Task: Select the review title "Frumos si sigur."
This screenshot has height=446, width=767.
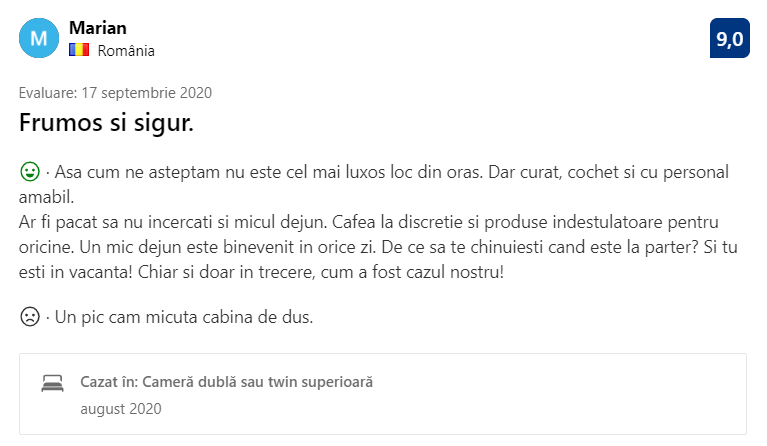Action: [106, 124]
